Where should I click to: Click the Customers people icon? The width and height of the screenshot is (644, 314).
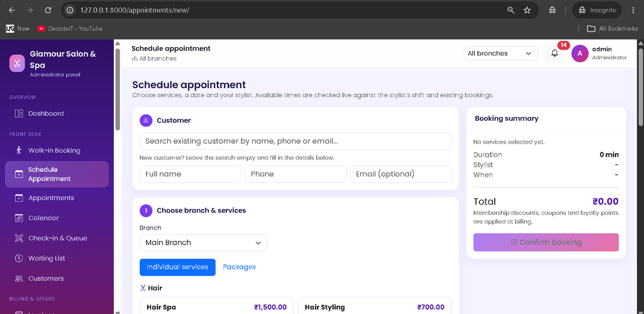pyautogui.click(x=19, y=278)
